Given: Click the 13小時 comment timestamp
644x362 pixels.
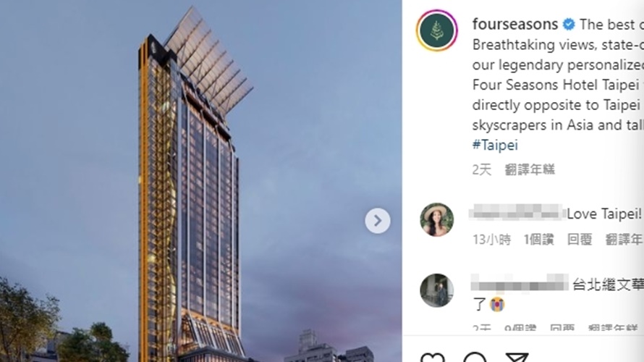Looking at the screenshot, I should click(x=491, y=239).
